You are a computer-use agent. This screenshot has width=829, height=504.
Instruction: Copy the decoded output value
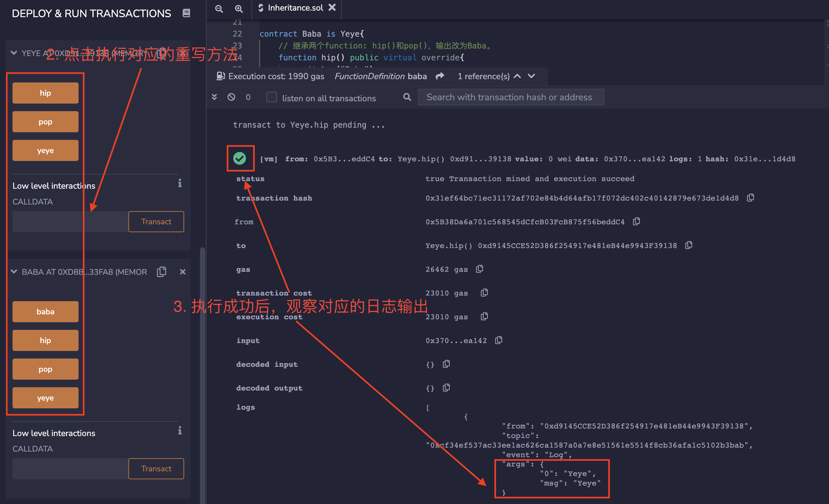pos(447,388)
